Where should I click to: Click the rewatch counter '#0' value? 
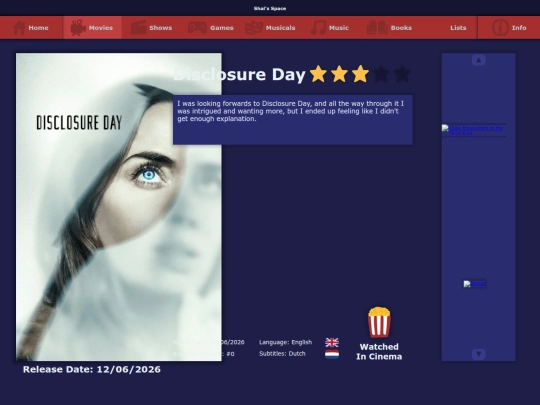tap(230, 354)
